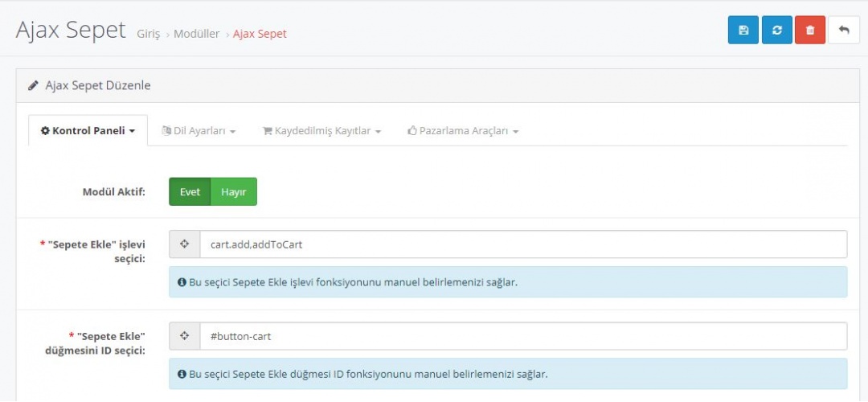This screenshot has width=868, height=402.
Task: Expand the Kaydedilmiş Kayıtlar dropdown
Action: [321, 131]
